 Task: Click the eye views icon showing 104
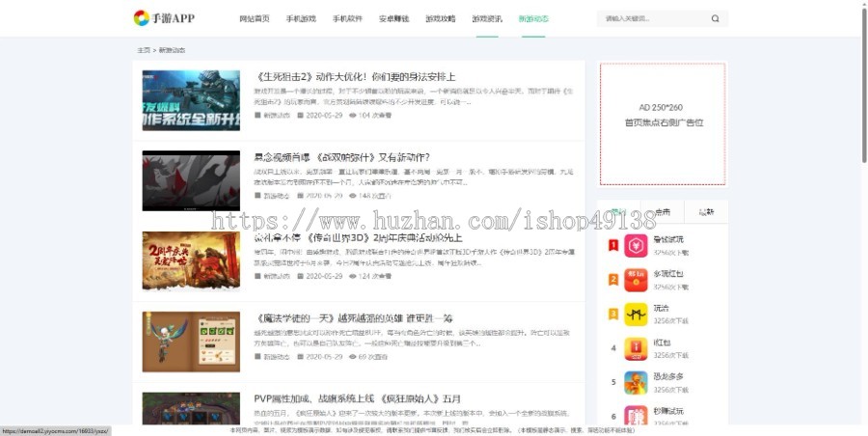click(353, 116)
